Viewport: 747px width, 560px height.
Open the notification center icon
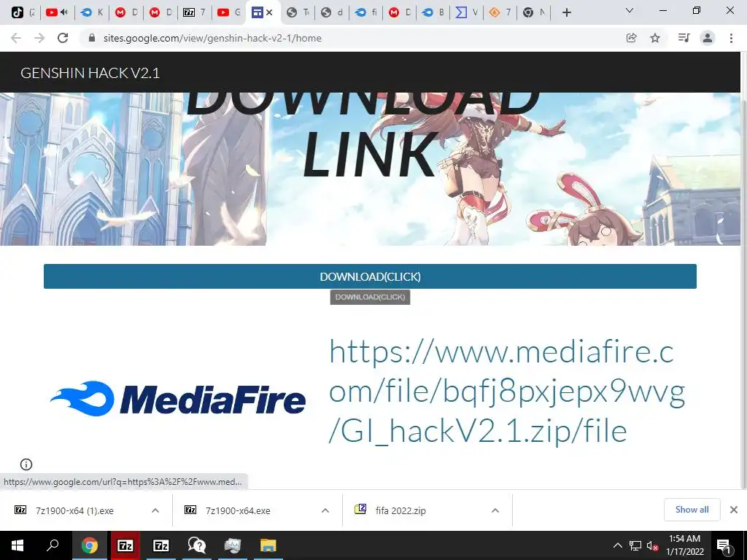[x=724, y=545]
